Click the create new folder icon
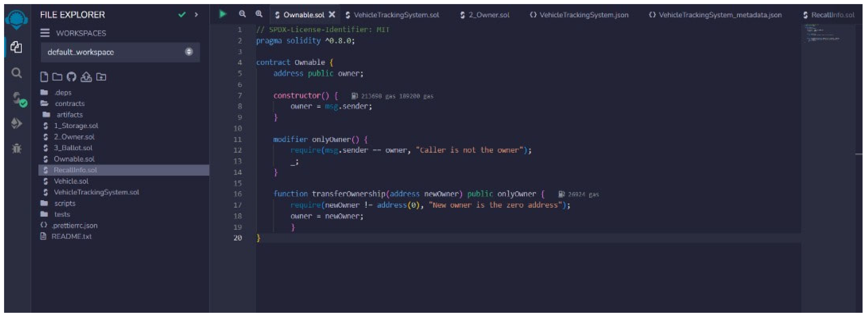Screen dimensions: 868x318 coord(57,77)
